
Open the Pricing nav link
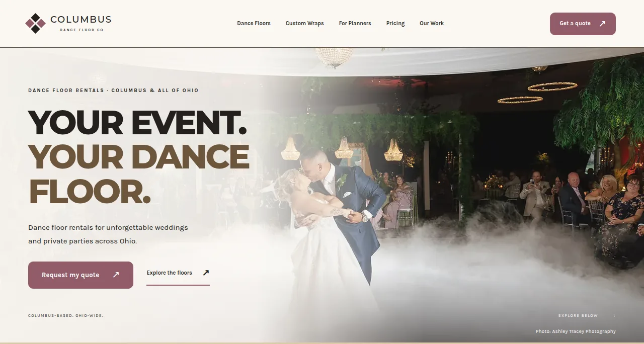click(395, 23)
